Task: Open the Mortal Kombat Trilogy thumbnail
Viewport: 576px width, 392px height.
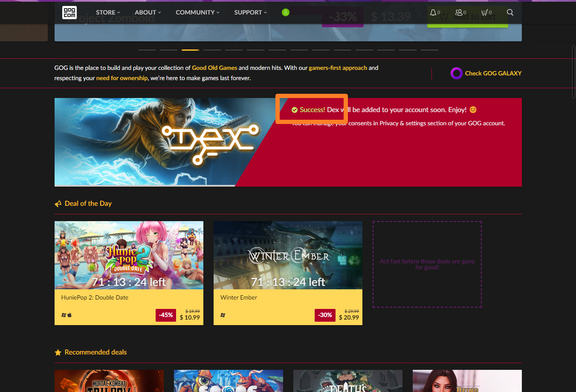Action: (x=109, y=381)
